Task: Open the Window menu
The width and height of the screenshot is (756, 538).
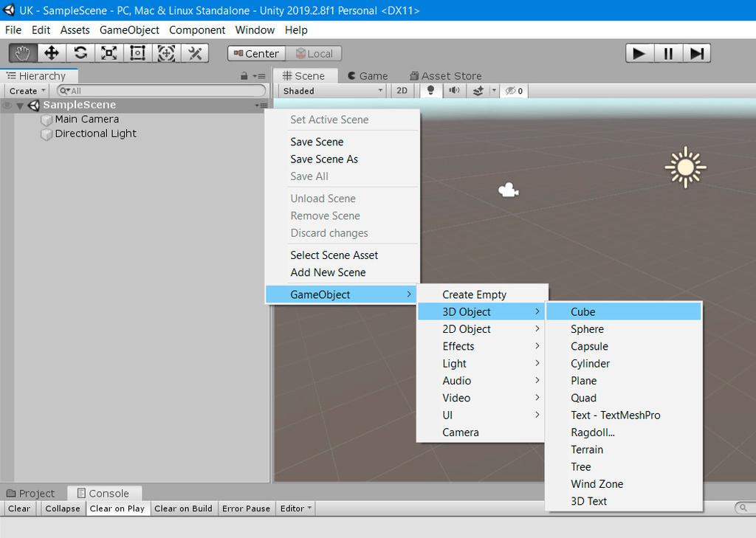Action: (x=255, y=30)
